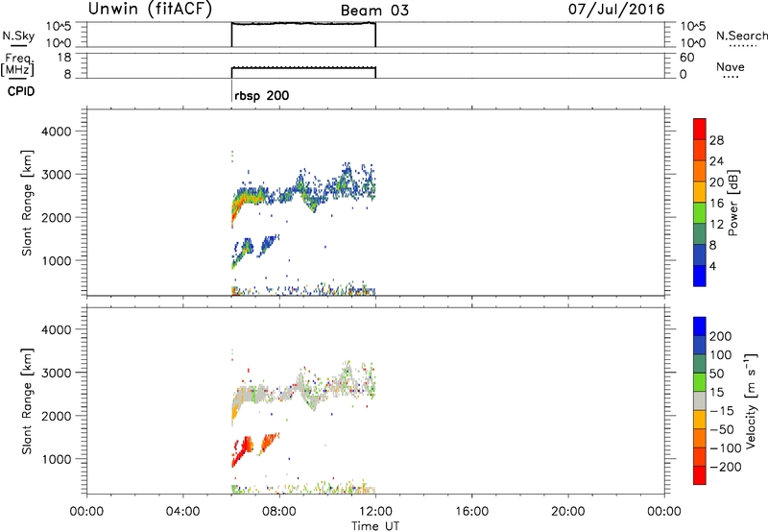The width and height of the screenshot is (768, 532).
Task: Click the '12:00' time axis tick label
Action: coord(375,512)
